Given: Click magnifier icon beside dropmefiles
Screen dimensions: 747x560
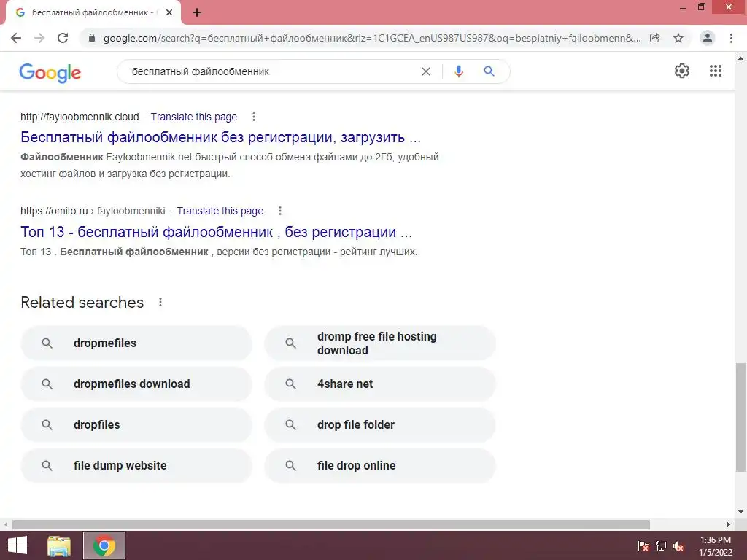Looking at the screenshot, I should [47, 343].
